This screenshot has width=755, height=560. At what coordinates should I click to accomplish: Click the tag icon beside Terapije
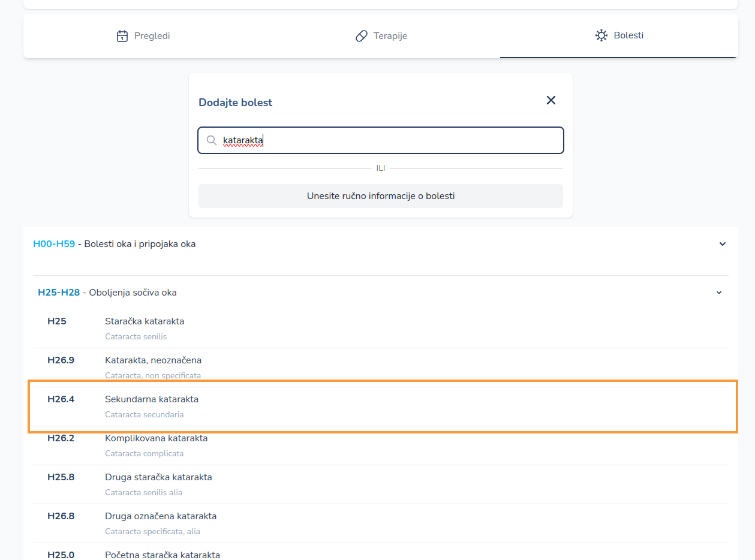coord(361,35)
